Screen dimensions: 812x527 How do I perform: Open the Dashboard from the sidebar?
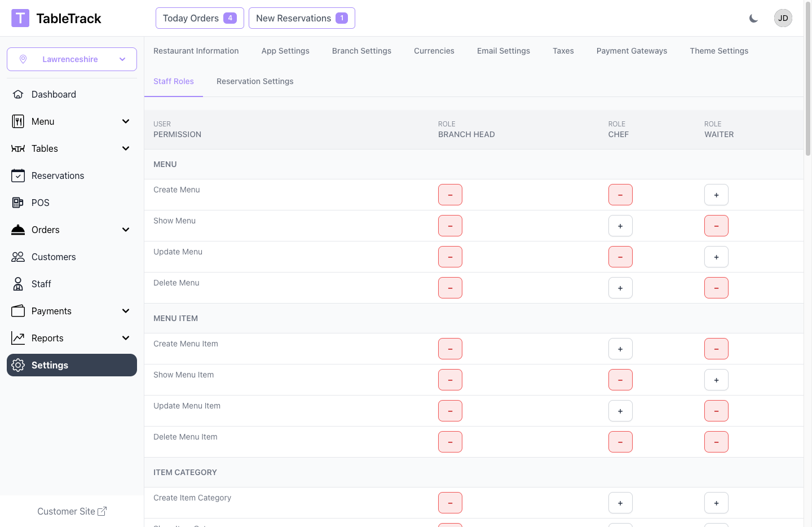pos(54,94)
